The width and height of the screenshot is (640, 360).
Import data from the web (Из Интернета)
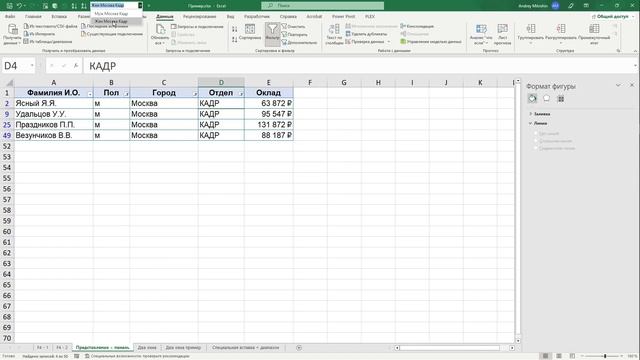click(x=39, y=34)
